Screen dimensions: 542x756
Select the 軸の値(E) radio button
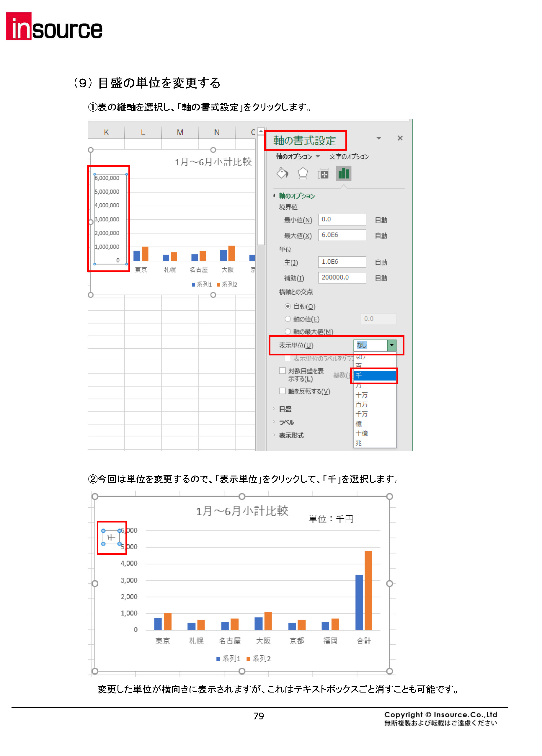point(288,319)
